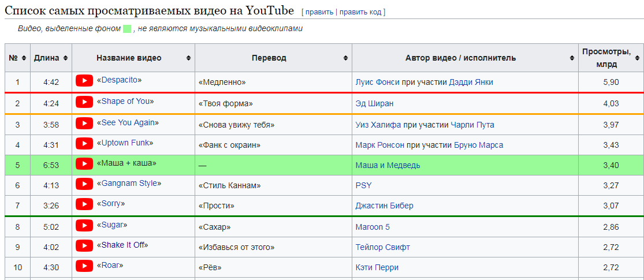Select views value 4,03
Viewport: 644px width, 280px height.
click(611, 103)
